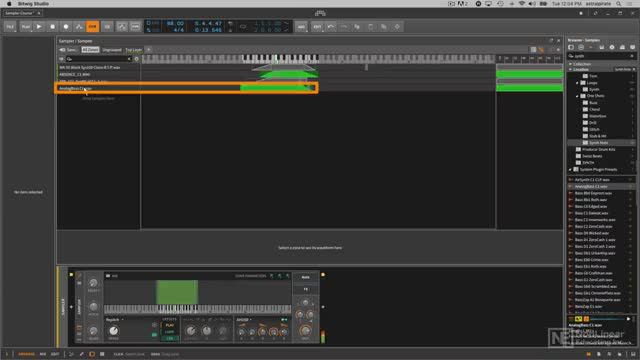Image resolution: width=640 pixels, height=360 pixels.
Task: Toggle the orange OVR overdub button
Action: tap(93, 27)
